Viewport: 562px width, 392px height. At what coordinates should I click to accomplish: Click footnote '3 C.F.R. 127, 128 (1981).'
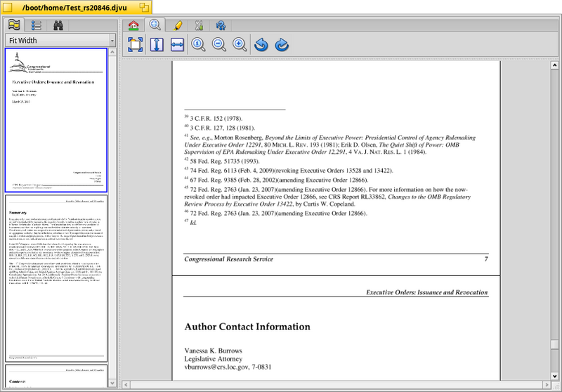click(223, 129)
